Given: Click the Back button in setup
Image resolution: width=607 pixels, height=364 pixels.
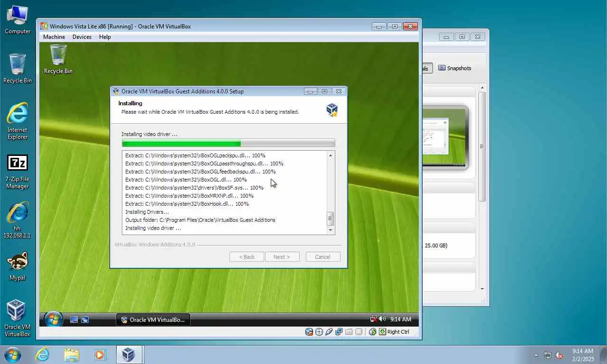Looking at the screenshot, I should 247,257.
